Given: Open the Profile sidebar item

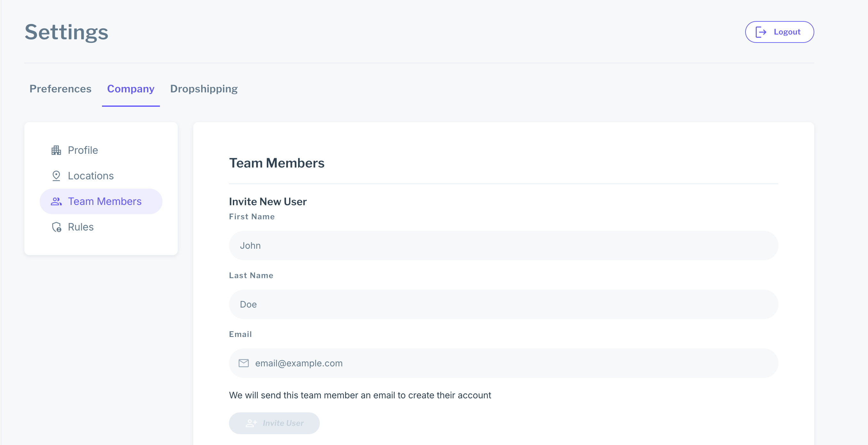Looking at the screenshot, I should (83, 150).
